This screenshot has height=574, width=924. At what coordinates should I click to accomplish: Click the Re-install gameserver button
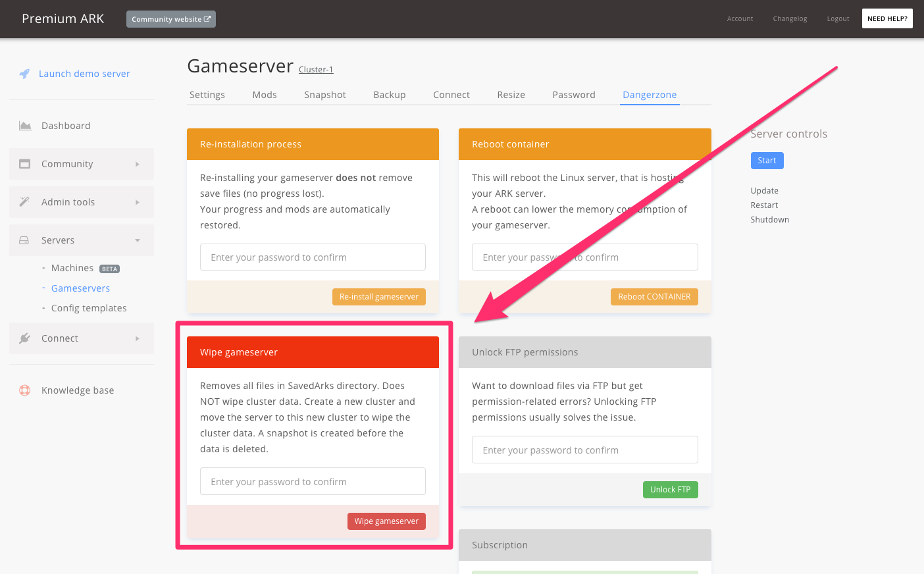379,297
